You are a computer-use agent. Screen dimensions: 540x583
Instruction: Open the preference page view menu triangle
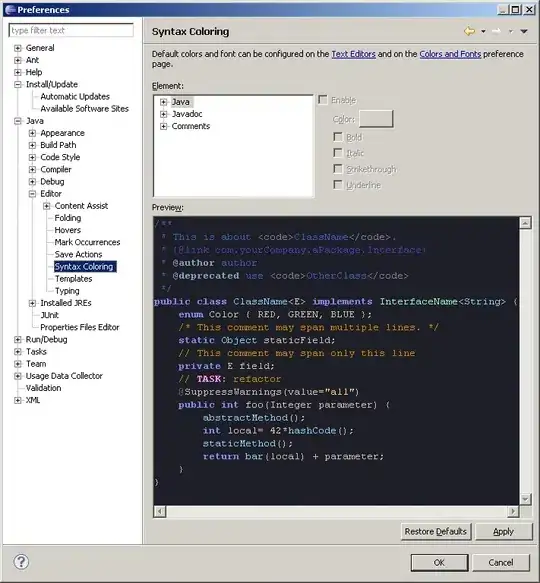click(524, 32)
